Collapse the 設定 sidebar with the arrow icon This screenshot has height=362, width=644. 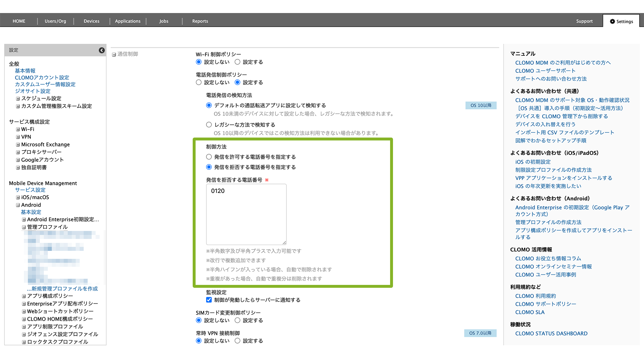102,50
